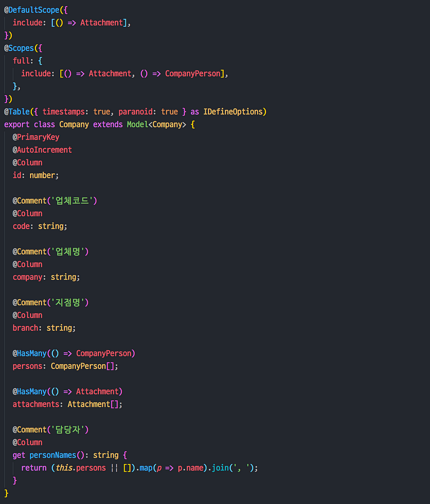Click 'Model' in the class declaration
This screenshot has width=430, height=504.
[138, 124]
